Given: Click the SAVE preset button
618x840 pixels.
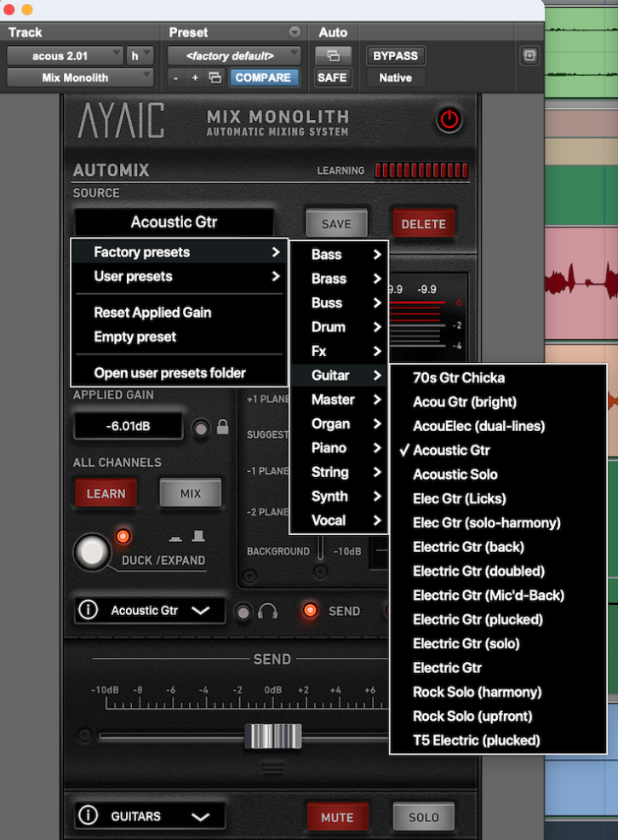Looking at the screenshot, I should tap(336, 223).
